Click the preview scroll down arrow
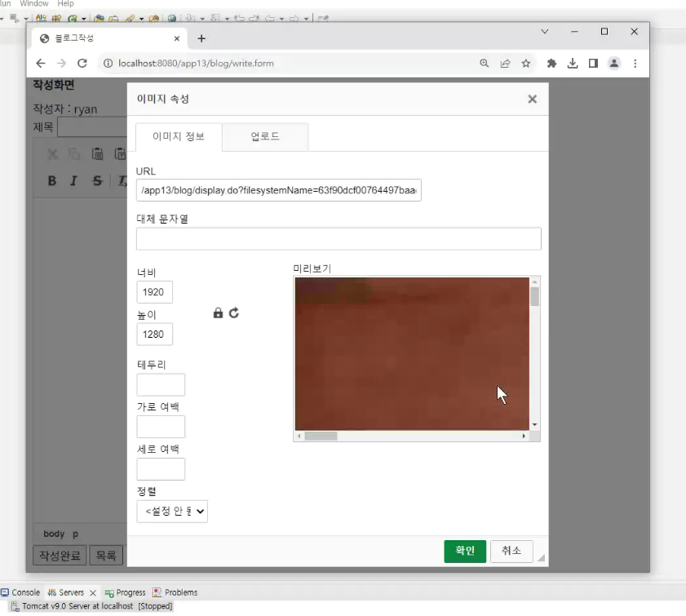 [534, 425]
